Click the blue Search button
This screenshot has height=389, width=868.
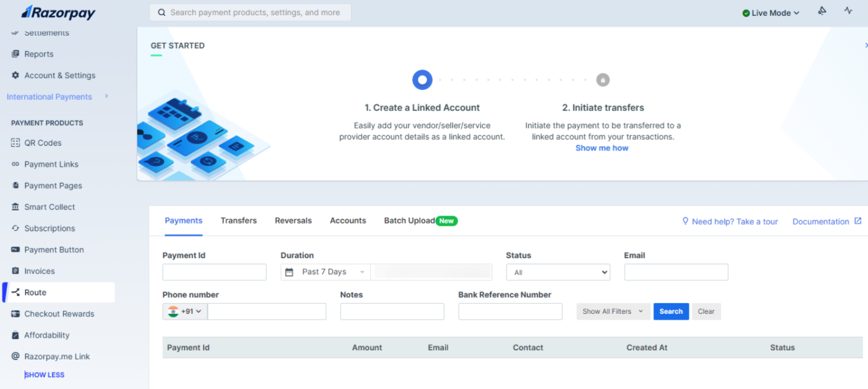pyautogui.click(x=671, y=311)
